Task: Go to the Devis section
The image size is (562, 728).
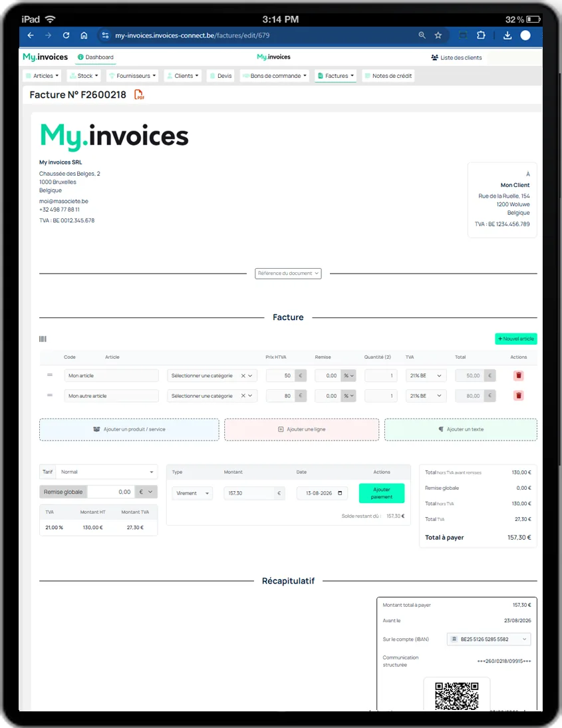Action: [220, 76]
